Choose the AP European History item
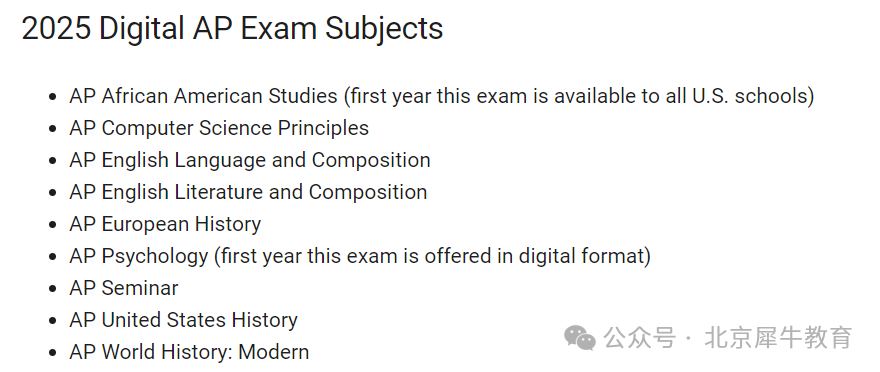This screenshot has height=372, width=880. (165, 224)
